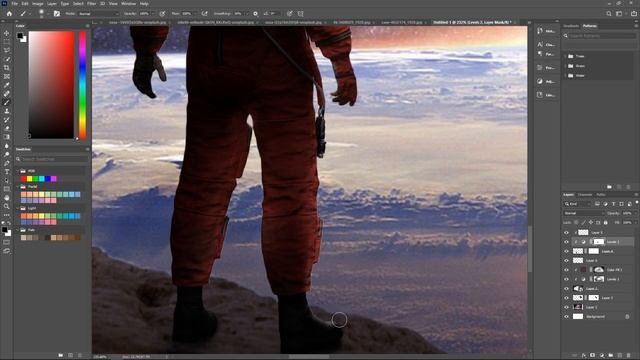
Task: Select the Clone Stamp tool
Action: pyautogui.click(x=7, y=111)
